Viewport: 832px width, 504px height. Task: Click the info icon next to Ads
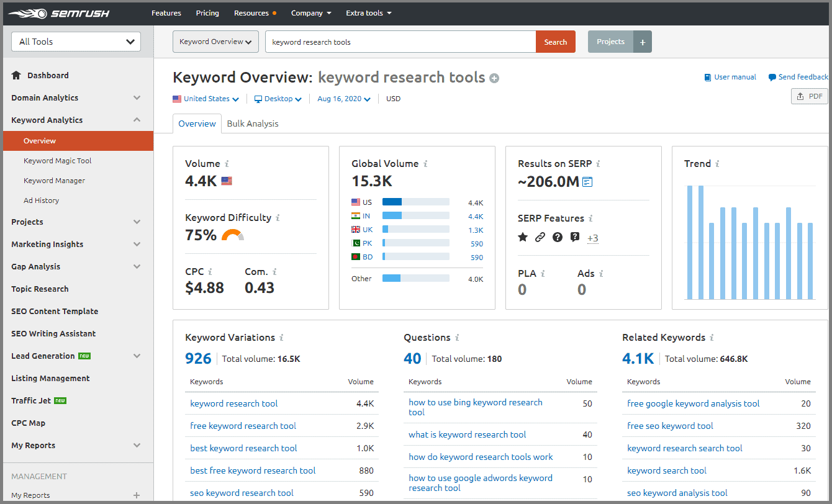tap(601, 273)
